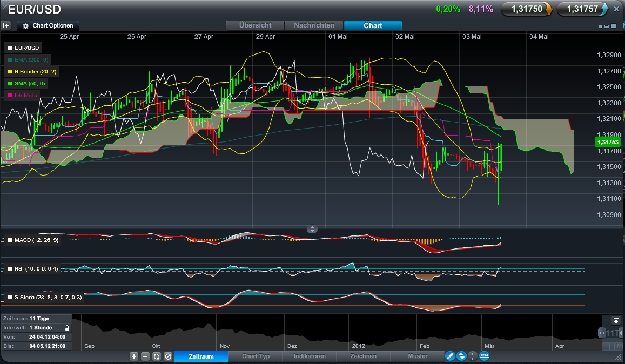
Task: Click the 1,32900 price axis label
Action: click(609, 55)
